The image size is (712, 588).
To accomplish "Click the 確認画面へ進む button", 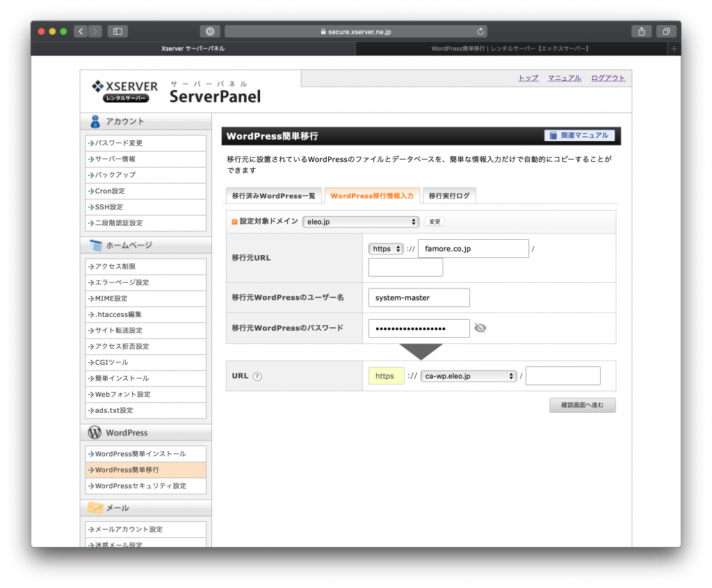I will (x=582, y=405).
